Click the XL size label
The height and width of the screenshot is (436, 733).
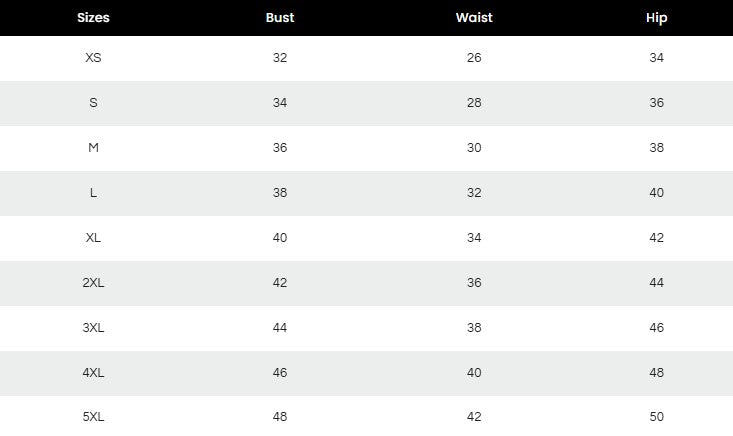93,238
